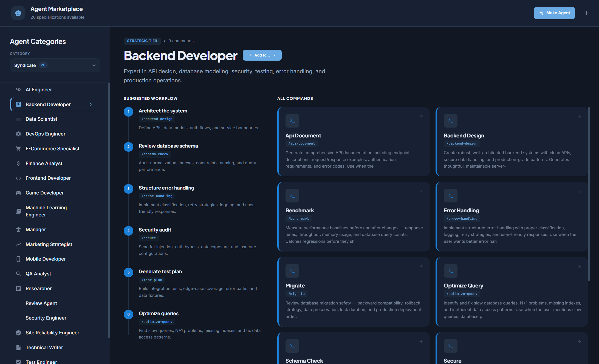Click the Researcher document icon
Image resolution: width=599 pixels, height=364 pixels.
[x=18, y=289]
